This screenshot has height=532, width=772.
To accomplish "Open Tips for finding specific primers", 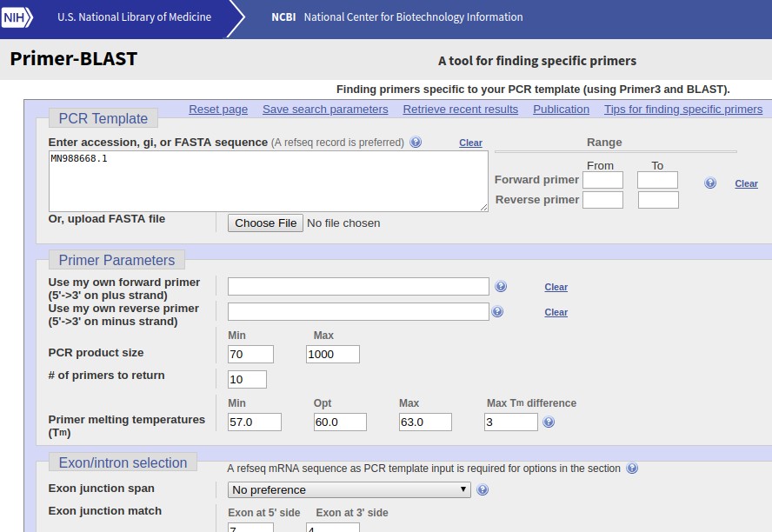I will (x=683, y=110).
